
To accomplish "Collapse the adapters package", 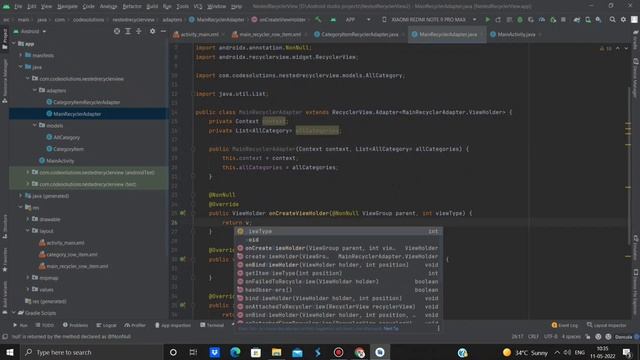I will (x=35, y=90).
